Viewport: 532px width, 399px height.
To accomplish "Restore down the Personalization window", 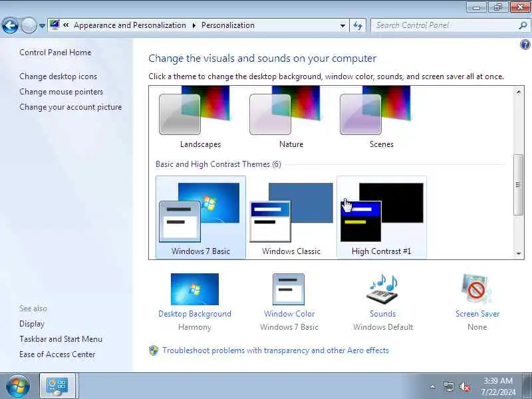I will [x=498, y=7].
